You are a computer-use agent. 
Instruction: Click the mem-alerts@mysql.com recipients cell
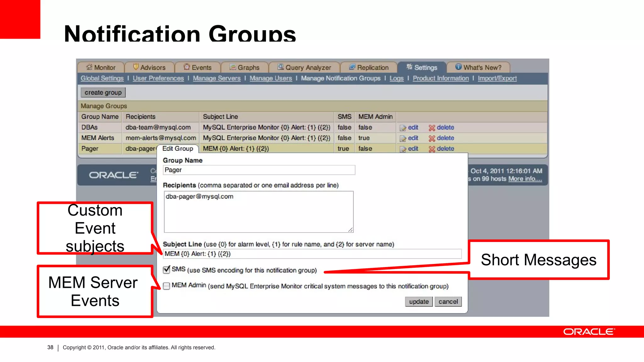[161, 138]
